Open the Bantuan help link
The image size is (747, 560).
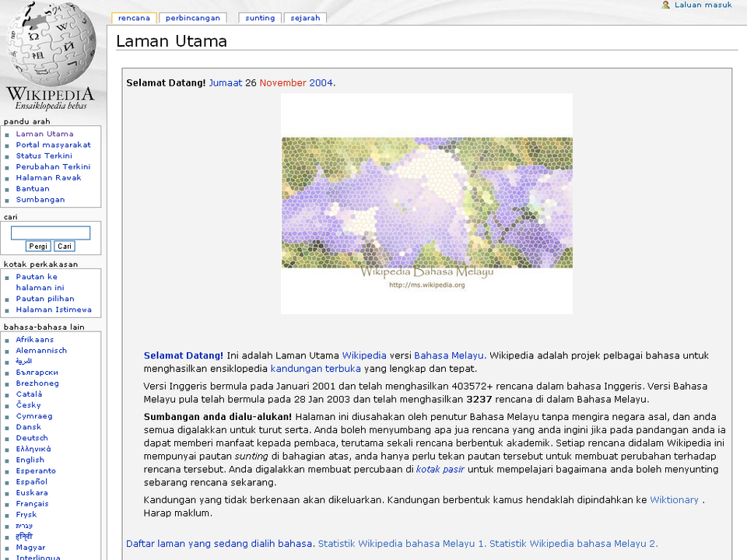(33, 188)
